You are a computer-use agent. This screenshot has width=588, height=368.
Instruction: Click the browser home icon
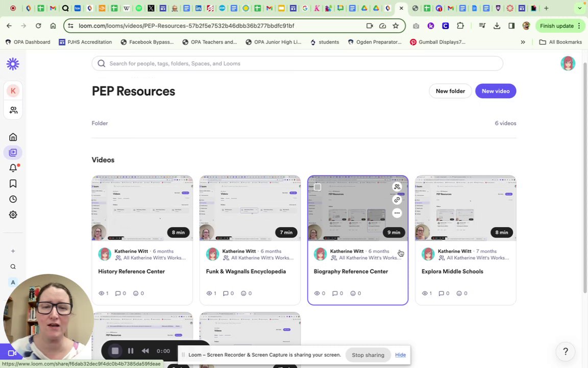tap(53, 26)
